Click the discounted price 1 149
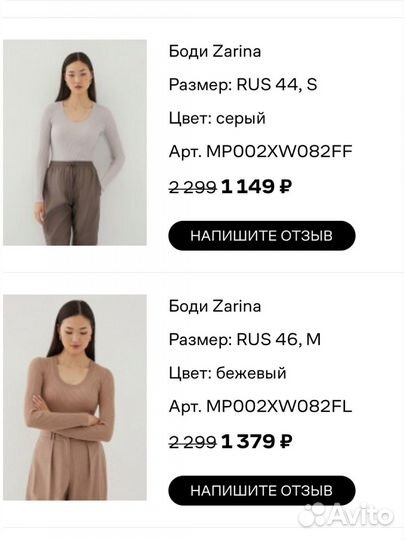This screenshot has width=405, height=540. (248, 187)
